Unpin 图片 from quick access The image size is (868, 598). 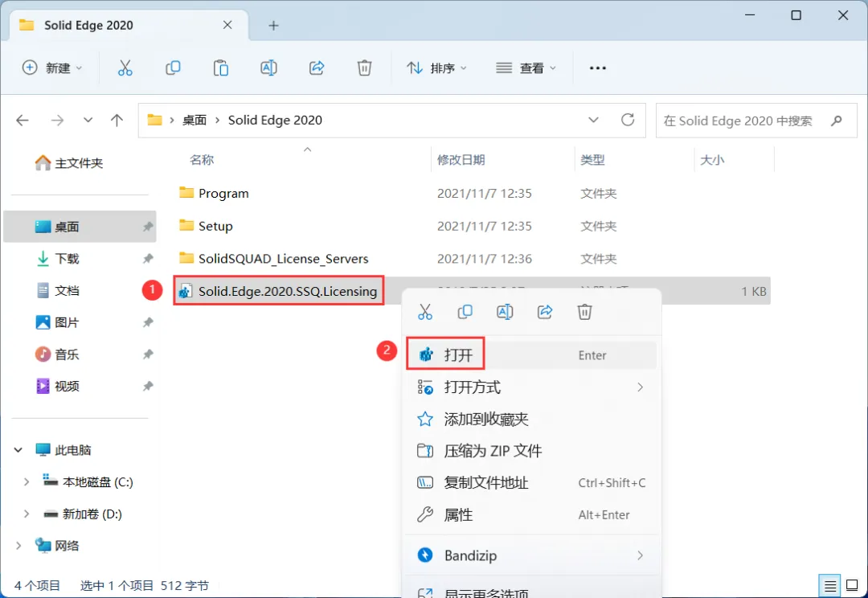tap(148, 322)
